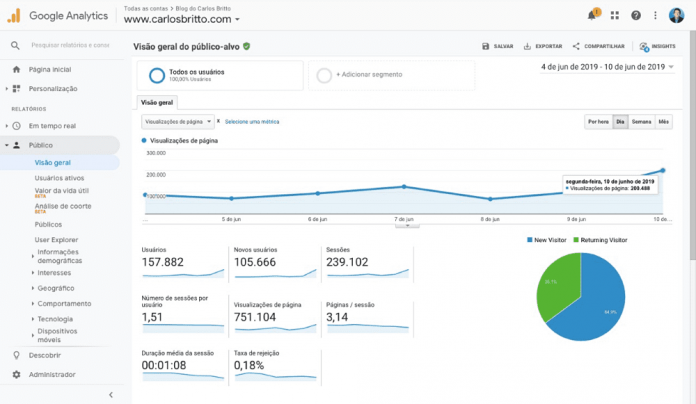The image size is (696, 404).
Task: Open the Google apps grid icon
Action: tap(616, 15)
